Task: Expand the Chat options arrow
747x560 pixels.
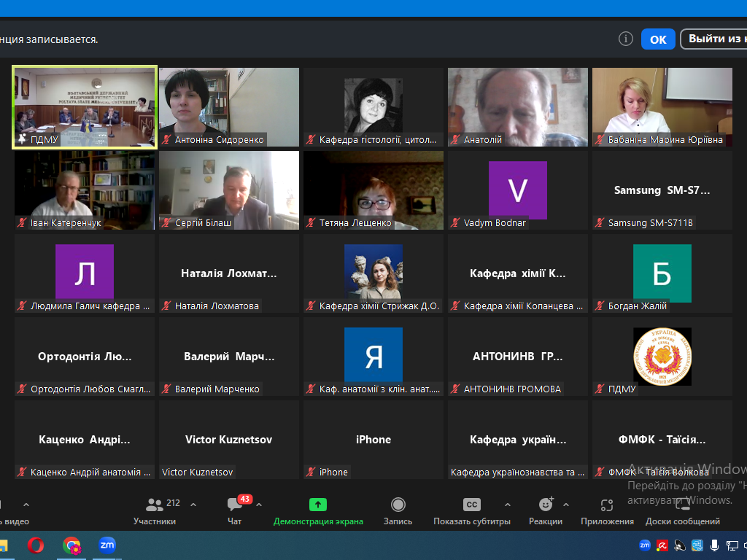Action: tap(259, 505)
